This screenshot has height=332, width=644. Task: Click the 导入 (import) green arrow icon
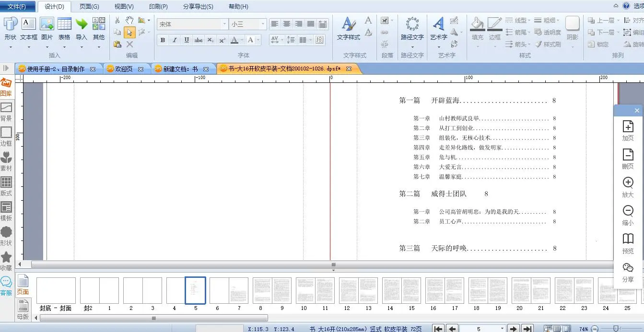82,24
